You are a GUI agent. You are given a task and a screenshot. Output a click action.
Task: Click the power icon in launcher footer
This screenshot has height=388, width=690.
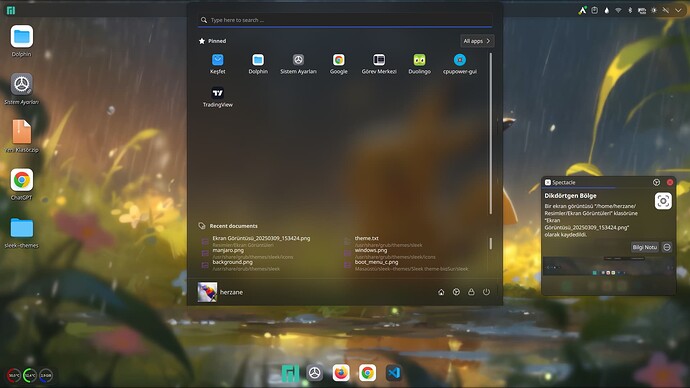click(x=486, y=292)
